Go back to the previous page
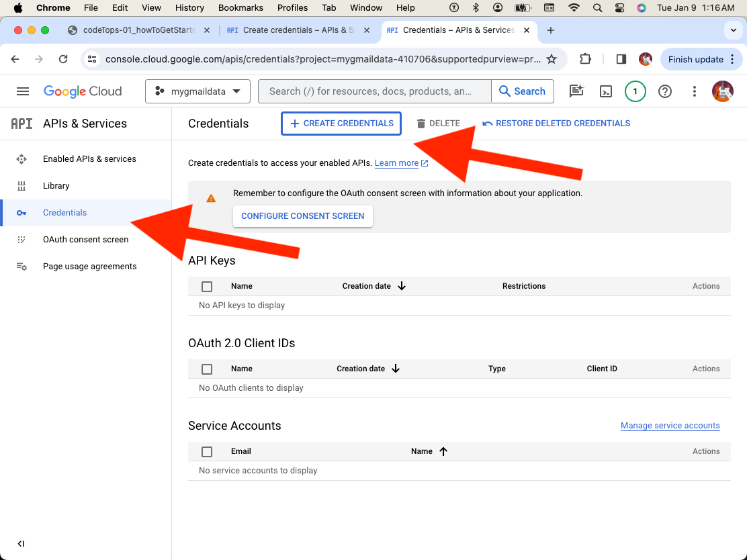 tap(15, 59)
